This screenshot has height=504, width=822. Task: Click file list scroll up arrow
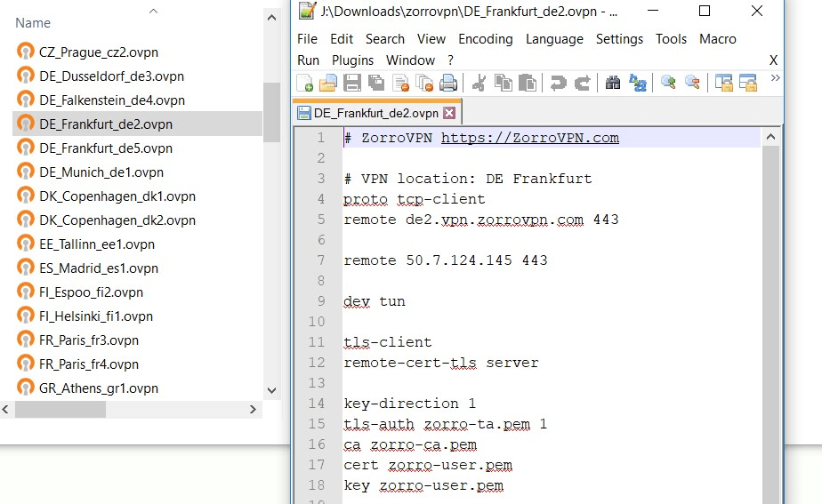(271, 18)
